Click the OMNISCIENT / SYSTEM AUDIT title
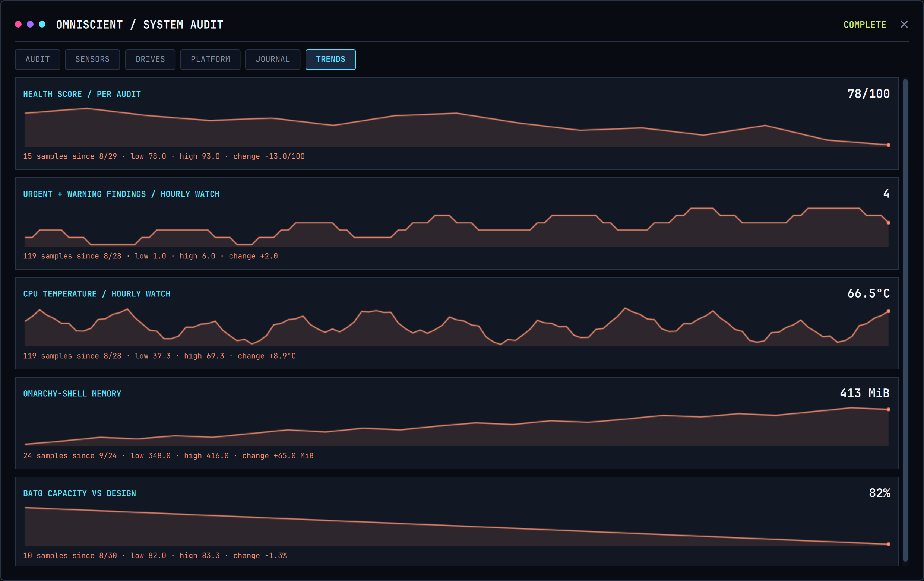The width and height of the screenshot is (924, 581). click(140, 25)
